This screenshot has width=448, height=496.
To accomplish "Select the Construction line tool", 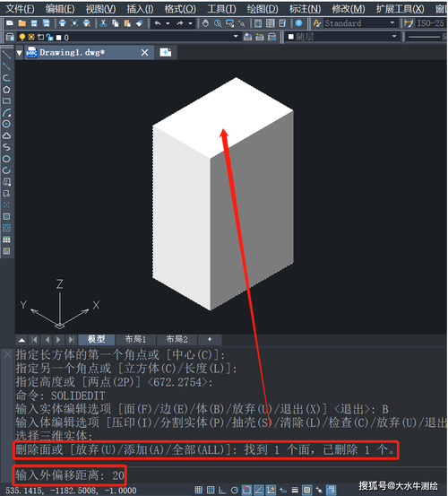I will [x=6, y=66].
